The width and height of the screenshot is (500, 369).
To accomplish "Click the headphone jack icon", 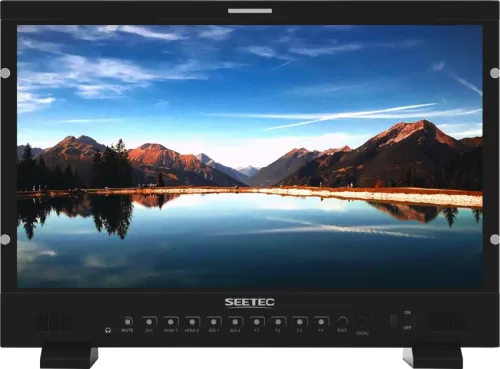I will pos(108,330).
